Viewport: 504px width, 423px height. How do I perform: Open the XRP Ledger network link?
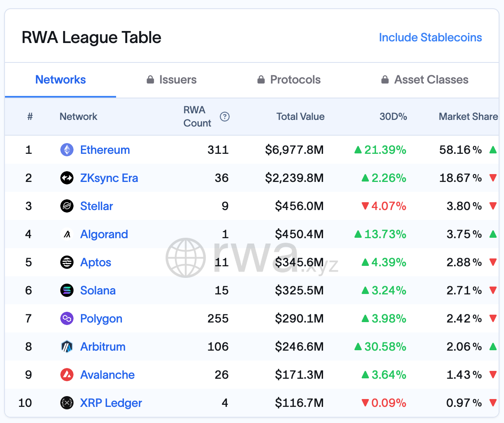pos(111,403)
